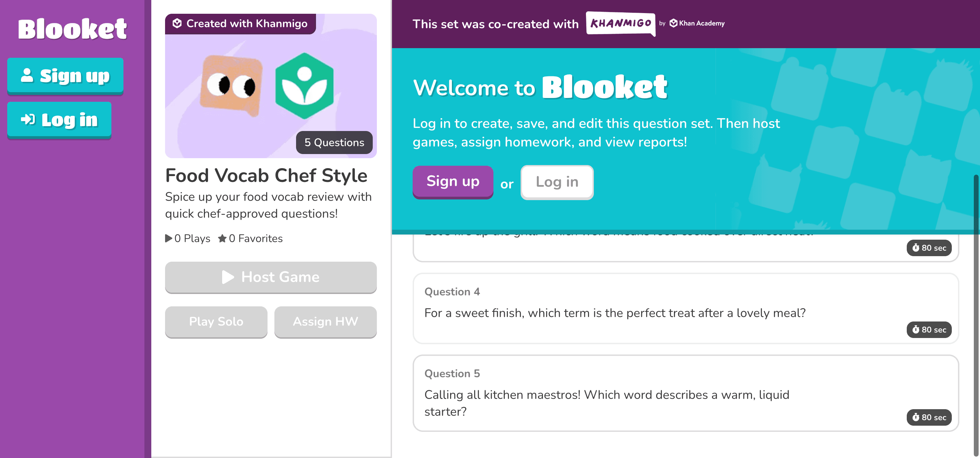980x458 pixels.
Task: Click the Khanmigo logo in the top banner
Action: click(x=620, y=24)
